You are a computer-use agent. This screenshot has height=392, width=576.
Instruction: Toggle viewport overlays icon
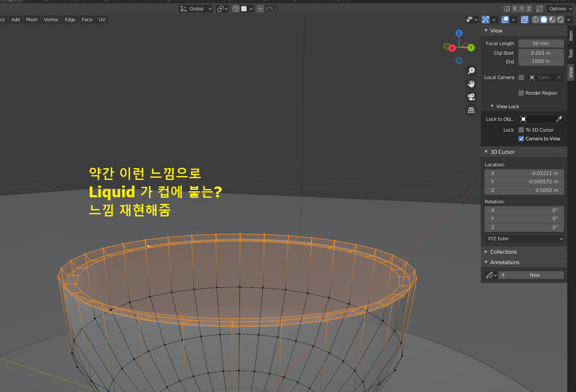tap(505, 20)
